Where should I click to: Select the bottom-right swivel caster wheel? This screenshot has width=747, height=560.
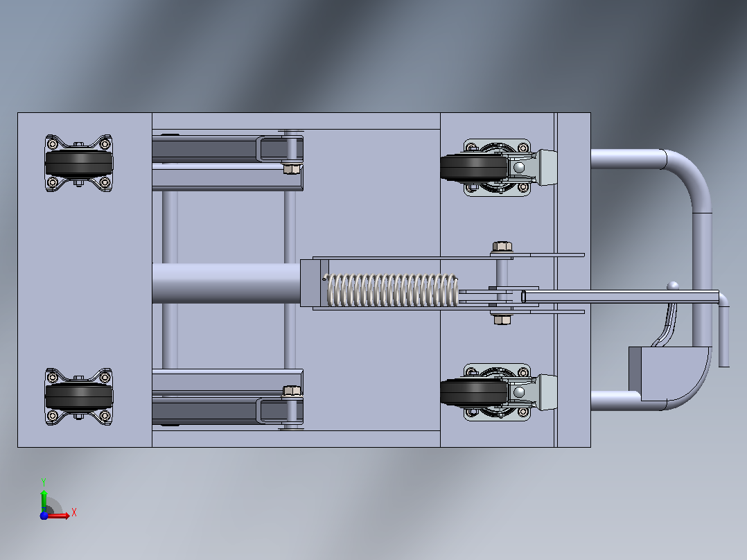473,393
